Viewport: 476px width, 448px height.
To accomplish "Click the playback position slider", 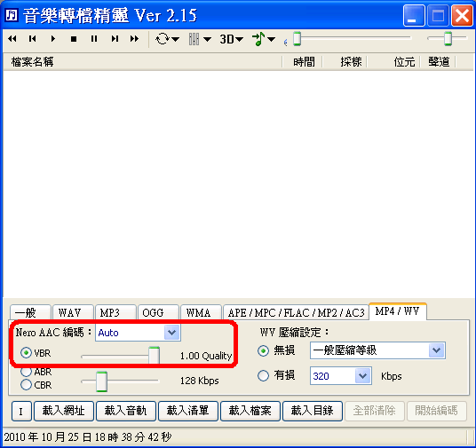I will click(352, 38).
